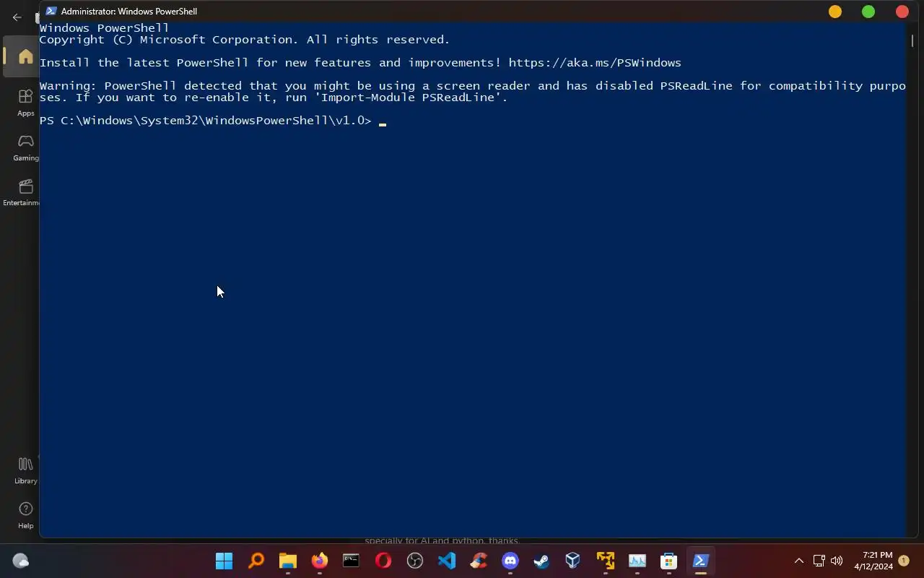The width and height of the screenshot is (924, 578).
Task: Minimize PowerShell with yellow button
Action: click(x=835, y=11)
